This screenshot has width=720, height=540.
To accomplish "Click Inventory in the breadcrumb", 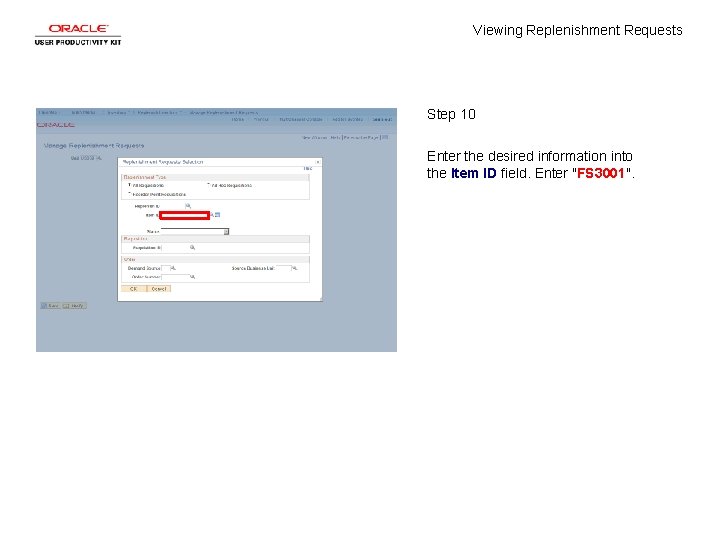I will point(117,112).
